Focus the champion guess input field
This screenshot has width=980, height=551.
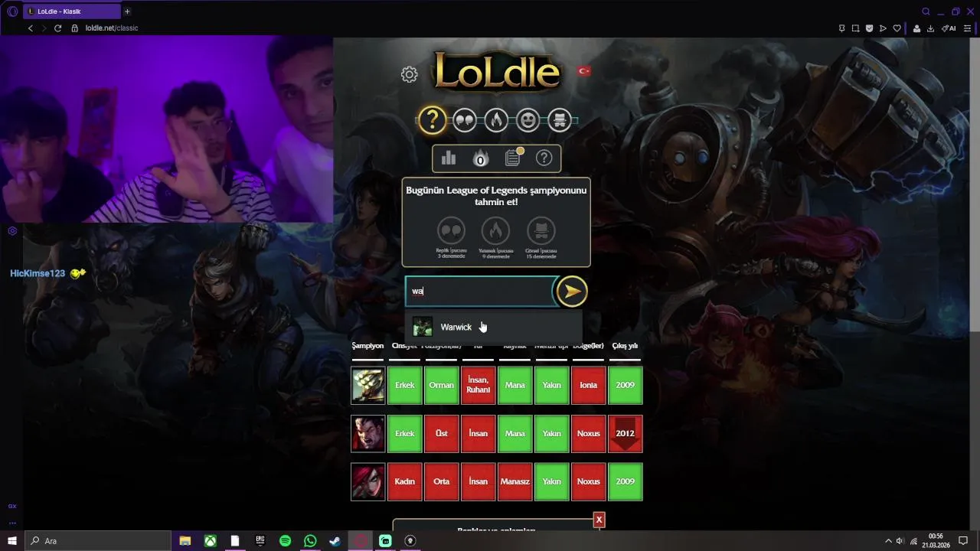click(x=481, y=291)
